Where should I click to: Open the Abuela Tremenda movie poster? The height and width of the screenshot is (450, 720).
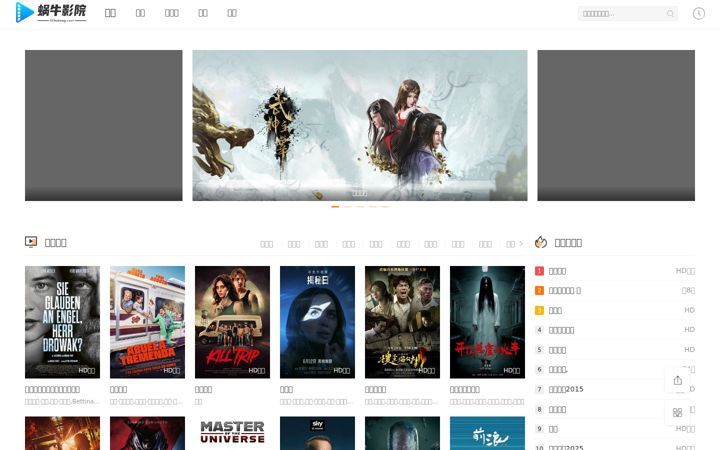(147, 322)
